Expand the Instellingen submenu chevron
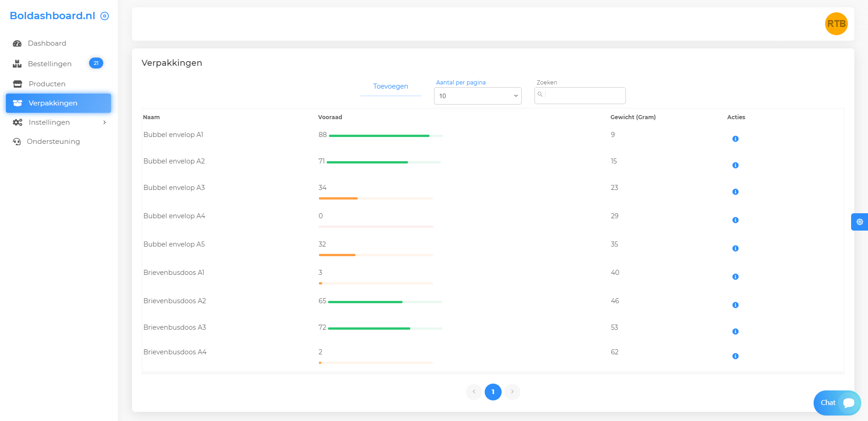The height and width of the screenshot is (421, 868). [x=105, y=122]
